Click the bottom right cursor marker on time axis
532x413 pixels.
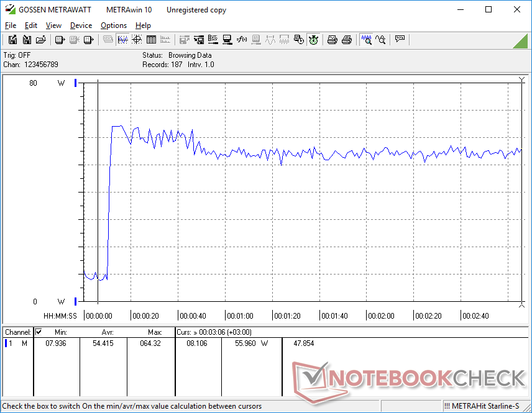click(522, 306)
